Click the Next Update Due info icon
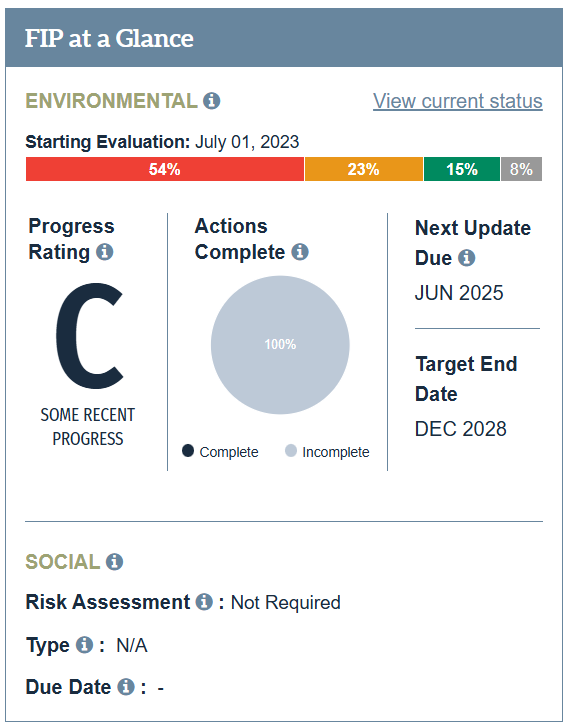The height and width of the screenshot is (727, 568). 466,258
